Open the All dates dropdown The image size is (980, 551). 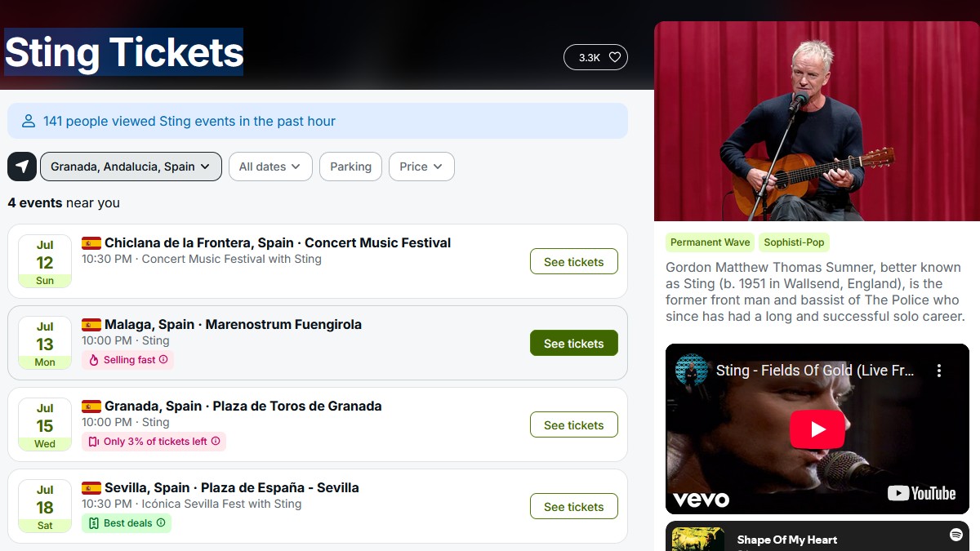269,167
